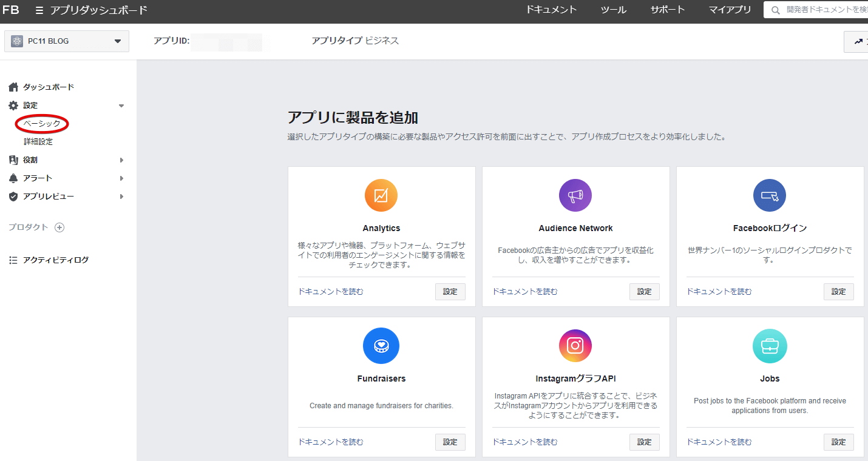Viewport: 868px width, 461px height.
Task: Click the Fundraisers heart badge icon
Action: (x=381, y=346)
